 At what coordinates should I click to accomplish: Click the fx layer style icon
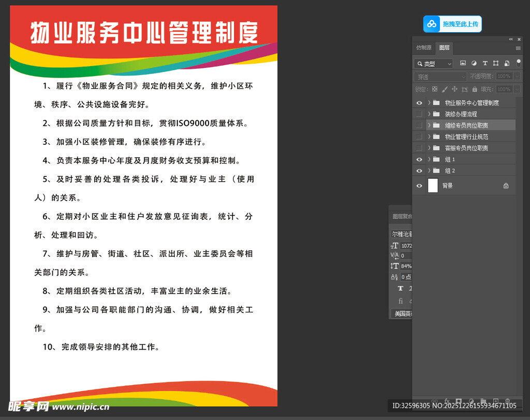tap(446, 401)
